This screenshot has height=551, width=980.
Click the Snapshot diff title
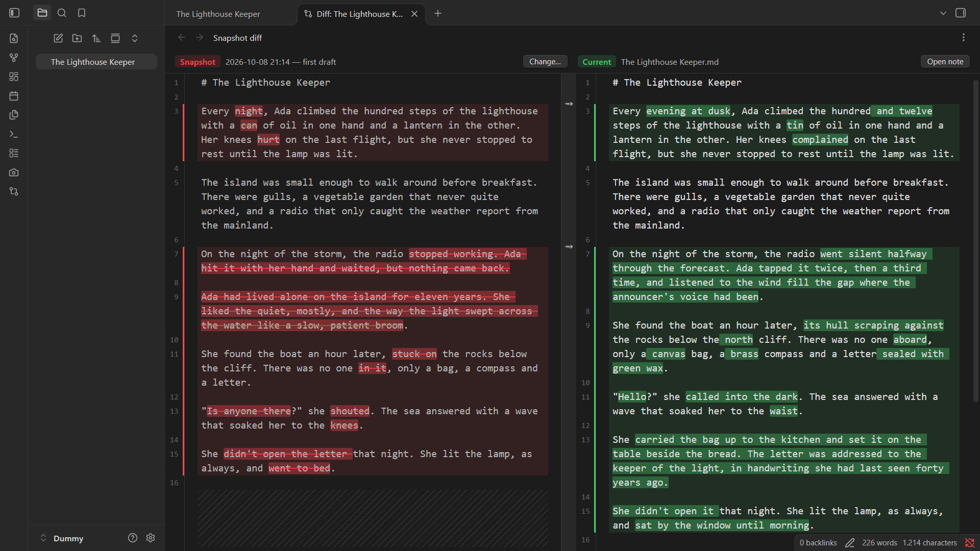(237, 38)
